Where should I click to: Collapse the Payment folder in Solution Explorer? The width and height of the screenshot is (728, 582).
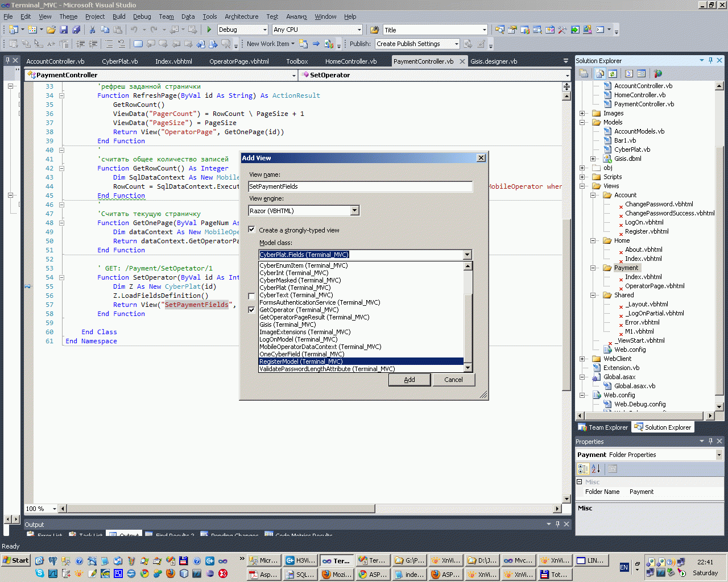(x=593, y=268)
